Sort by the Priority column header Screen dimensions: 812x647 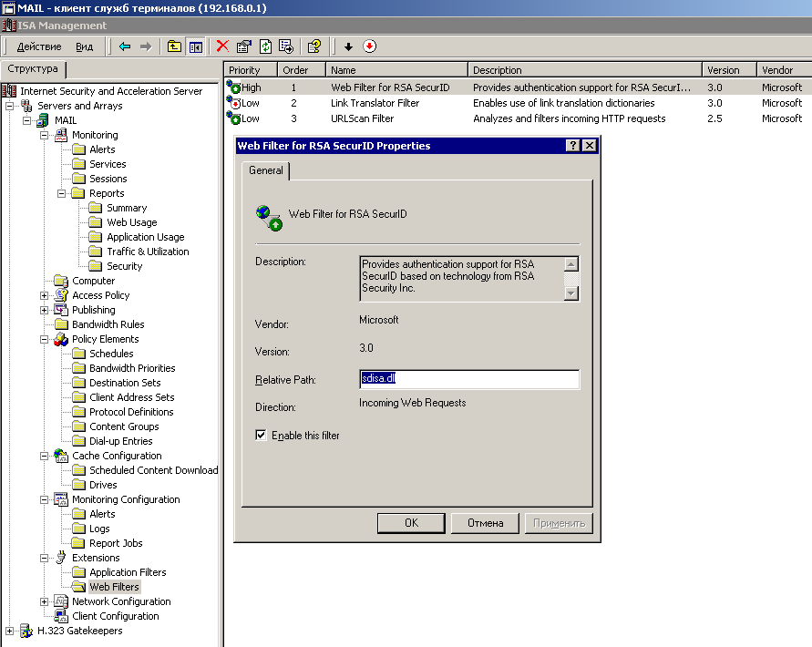[x=251, y=70]
